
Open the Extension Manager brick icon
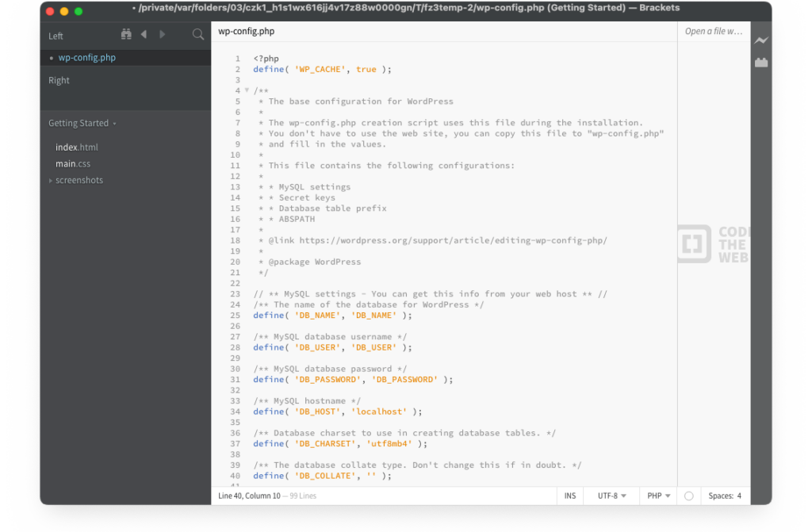click(x=760, y=62)
